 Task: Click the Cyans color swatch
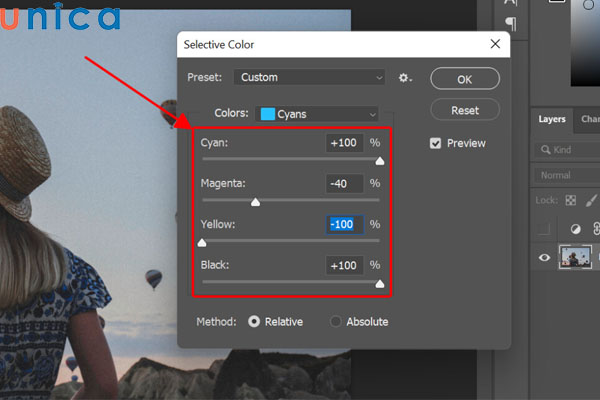coord(267,114)
